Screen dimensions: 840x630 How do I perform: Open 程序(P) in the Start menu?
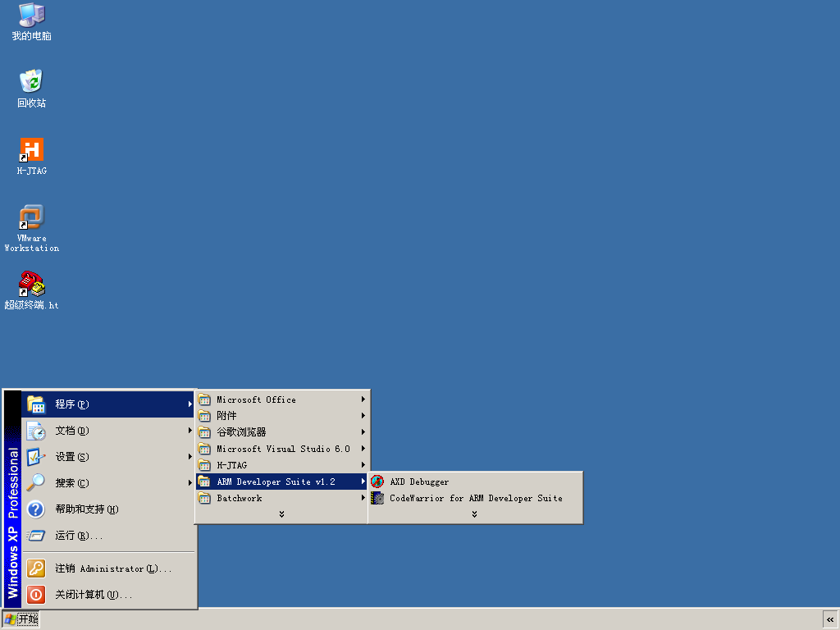pos(107,404)
